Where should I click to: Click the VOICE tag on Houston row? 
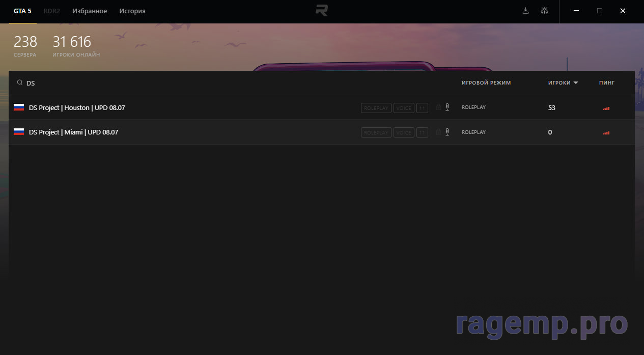[404, 108]
